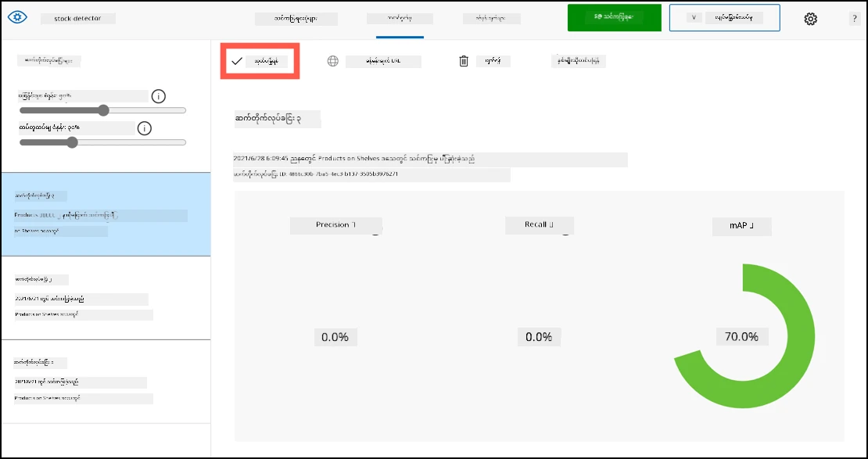Click the green Train button
868x459 pixels.
615,18
